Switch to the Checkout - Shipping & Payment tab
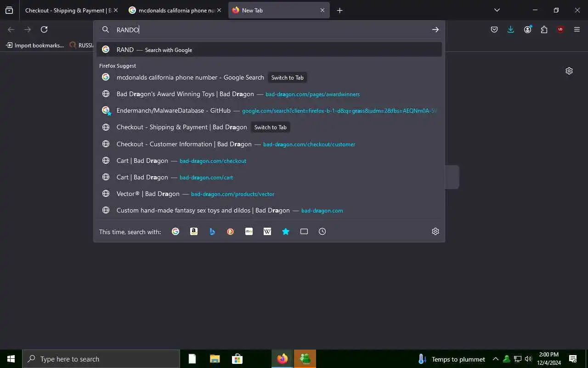Screen dimensions: 588x368 pos(68,10)
